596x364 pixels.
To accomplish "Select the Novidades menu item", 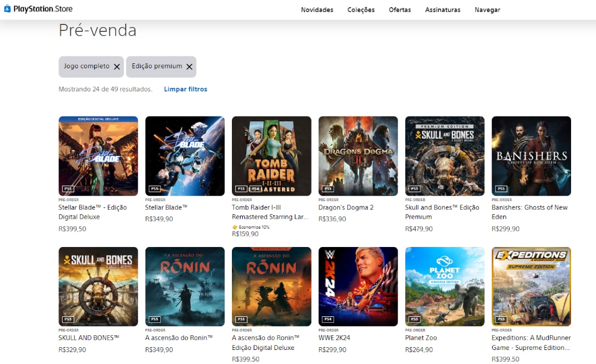I will coord(317,10).
